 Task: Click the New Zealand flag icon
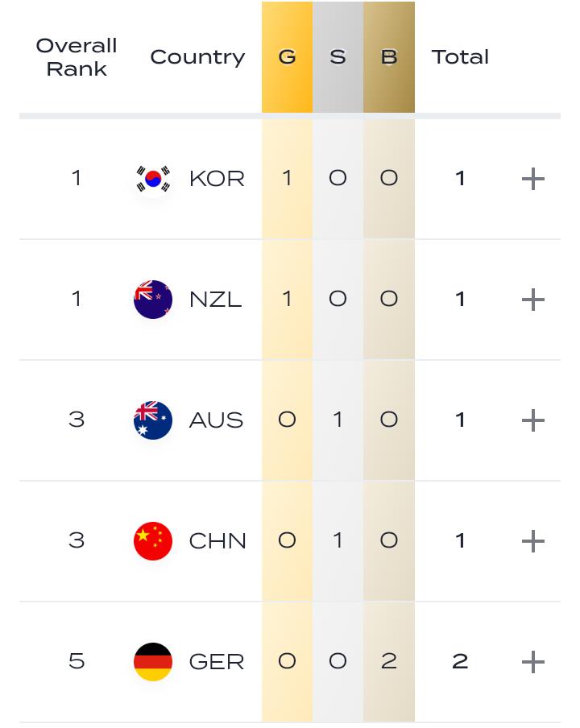click(153, 300)
